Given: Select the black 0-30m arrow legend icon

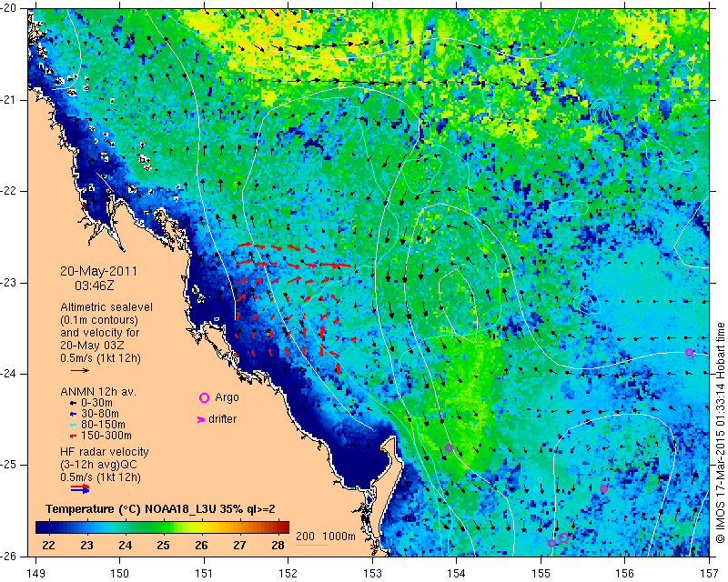Looking at the screenshot, I should 73,404.
